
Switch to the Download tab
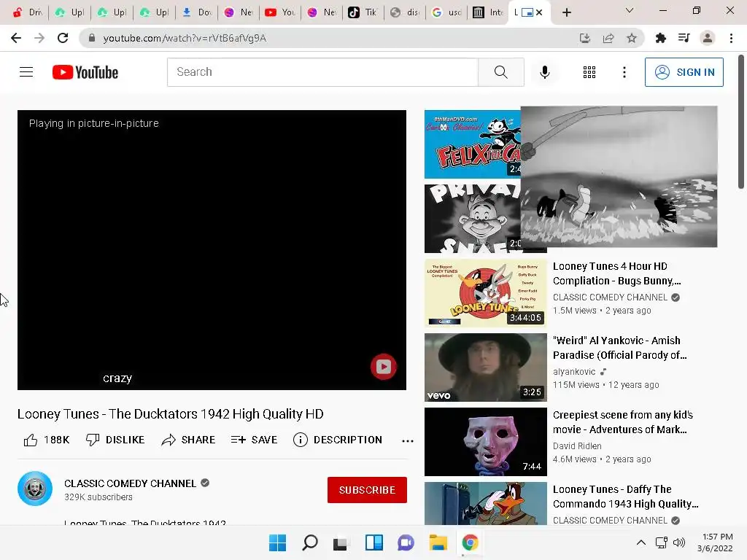197,12
